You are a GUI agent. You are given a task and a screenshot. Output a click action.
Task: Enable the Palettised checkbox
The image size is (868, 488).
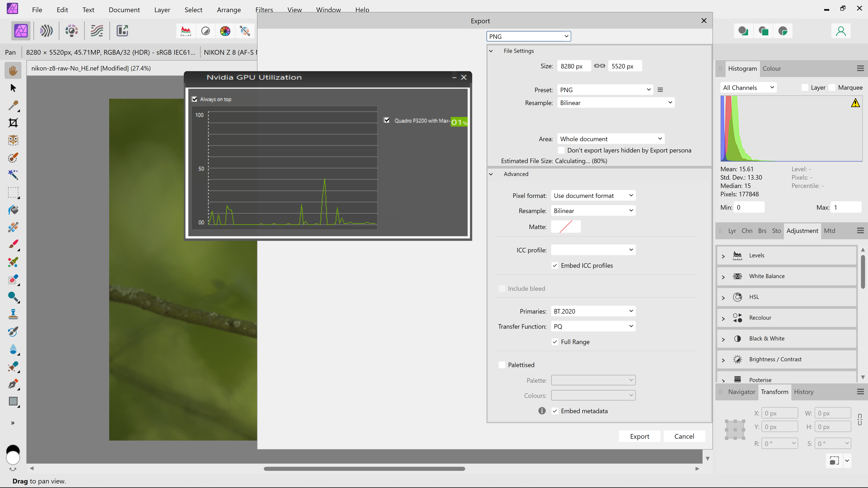click(x=502, y=365)
